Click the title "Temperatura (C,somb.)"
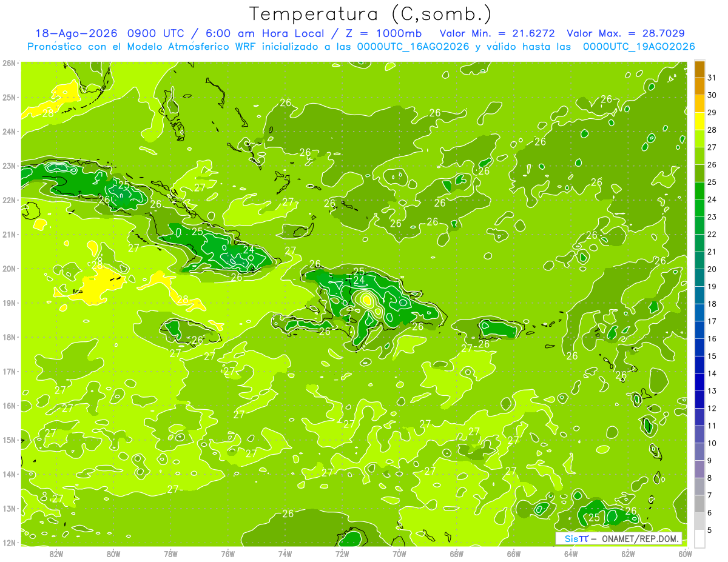 tap(371, 14)
